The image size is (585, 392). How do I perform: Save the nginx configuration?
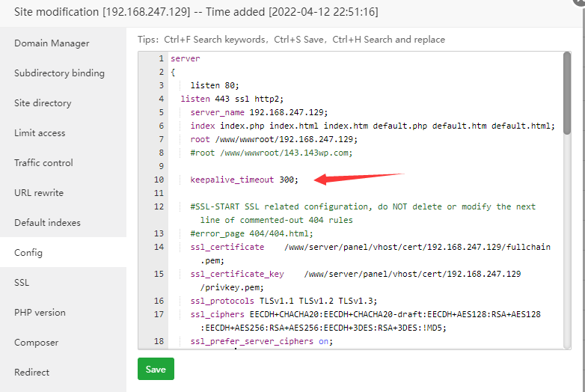click(156, 369)
